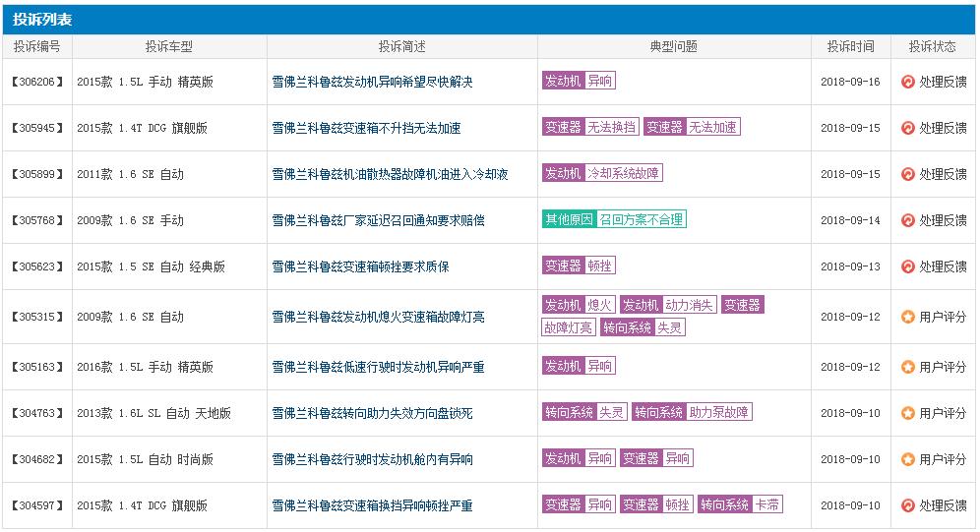Click car model 2016款 1.5L 手动 精英版
Image resolution: width=980 pixels, height=532 pixels.
[x=145, y=367]
